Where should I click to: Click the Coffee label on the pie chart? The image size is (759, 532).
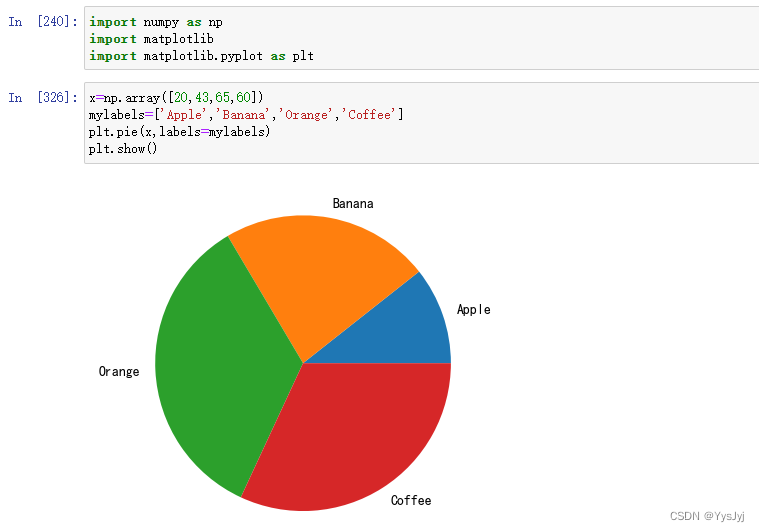(411, 500)
